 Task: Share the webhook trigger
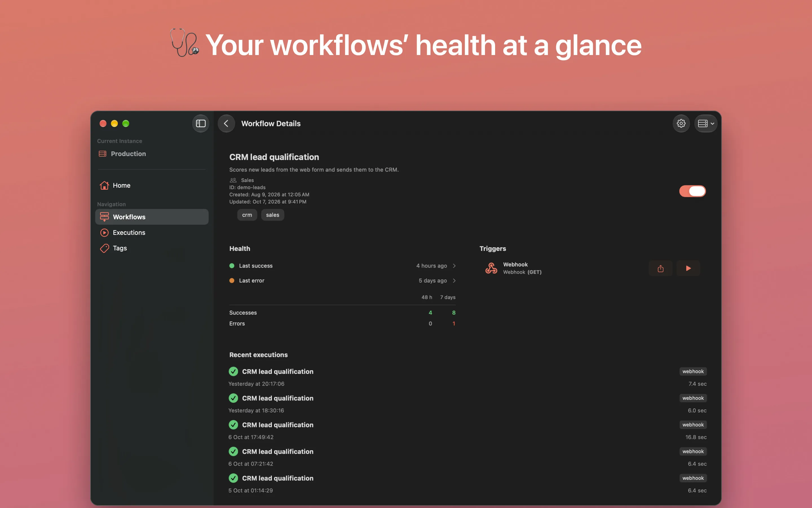click(x=660, y=268)
